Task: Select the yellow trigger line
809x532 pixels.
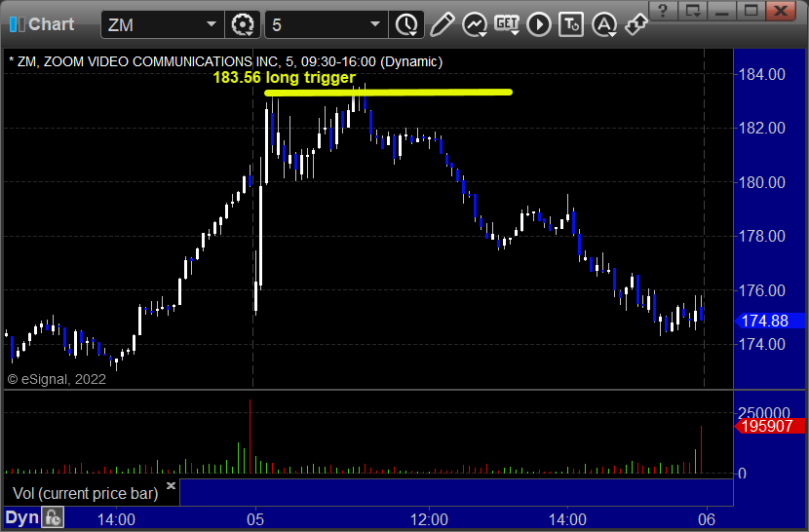Action: pos(388,93)
